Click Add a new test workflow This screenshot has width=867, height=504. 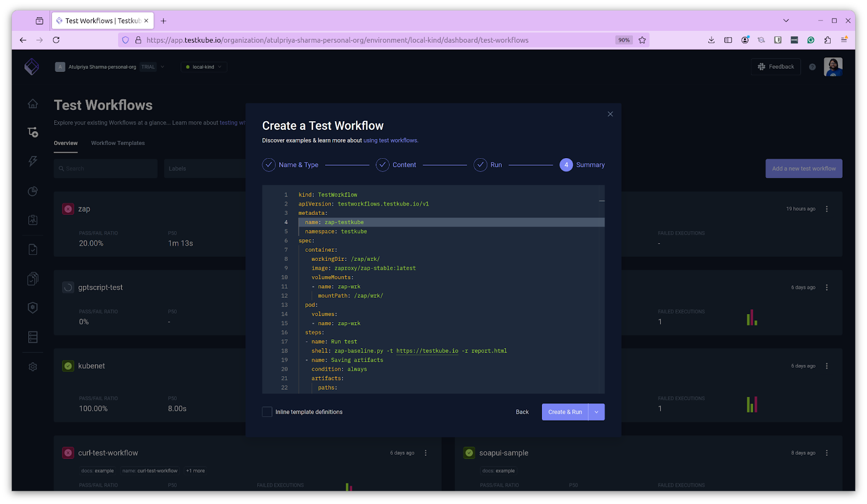[x=804, y=168]
